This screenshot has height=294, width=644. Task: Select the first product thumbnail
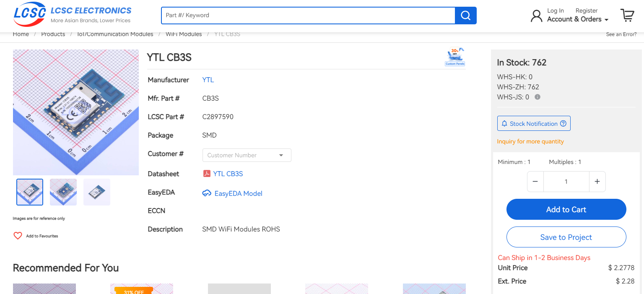[x=30, y=192]
